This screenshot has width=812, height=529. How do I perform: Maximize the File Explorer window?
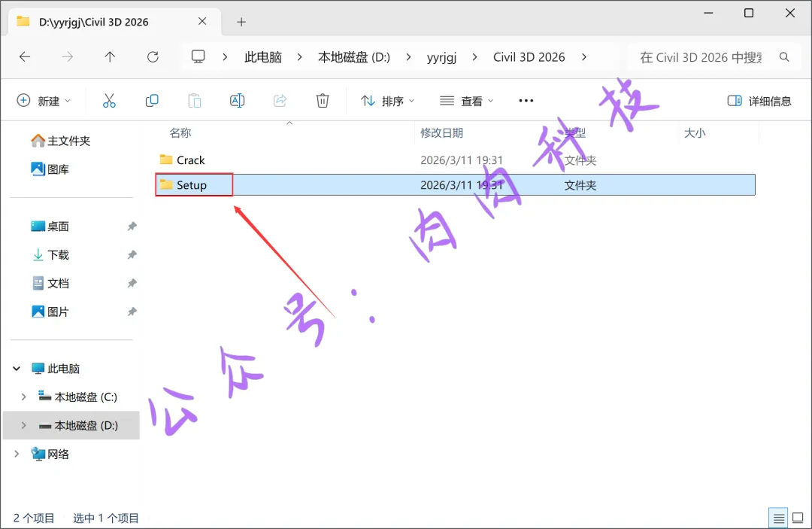pyautogui.click(x=749, y=13)
